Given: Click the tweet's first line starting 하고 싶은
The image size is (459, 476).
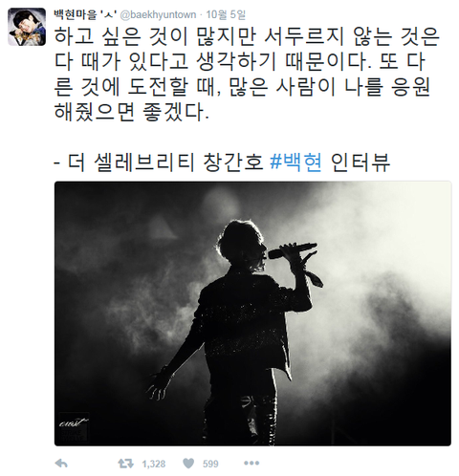Looking at the screenshot, I should tap(247, 36).
